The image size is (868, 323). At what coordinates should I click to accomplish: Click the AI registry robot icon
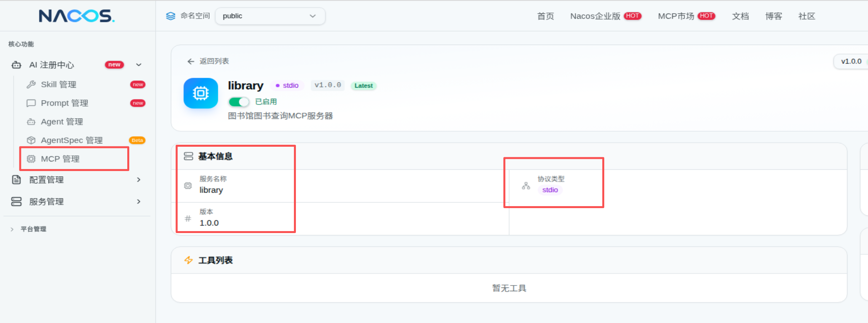(16, 65)
